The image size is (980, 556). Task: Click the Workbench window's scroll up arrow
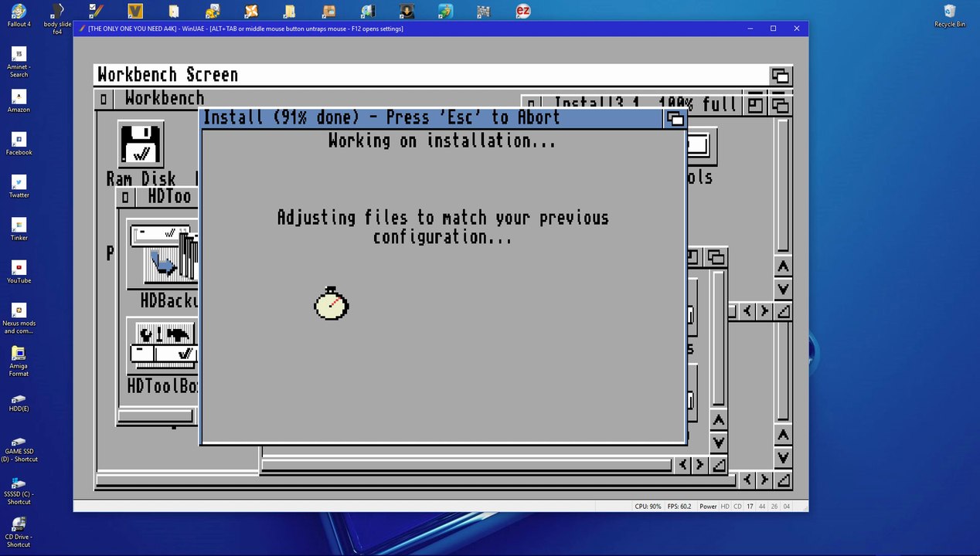[783, 435]
